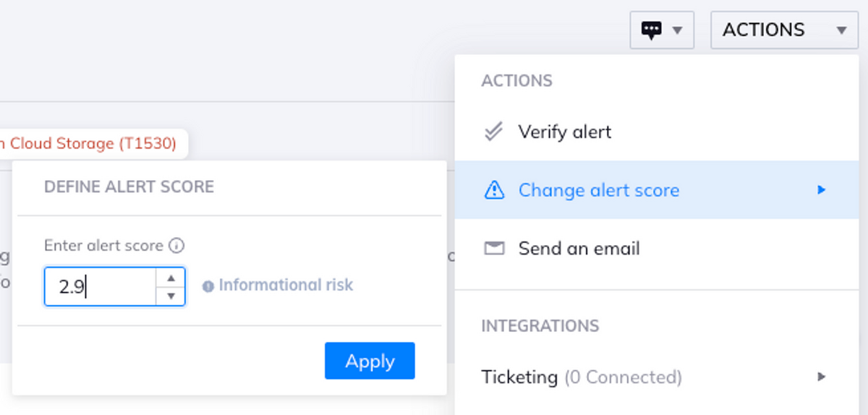The height and width of the screenshot is (415, 868).
Task: Click the Informational risk indicator icon
Action: tap(208, 286)
